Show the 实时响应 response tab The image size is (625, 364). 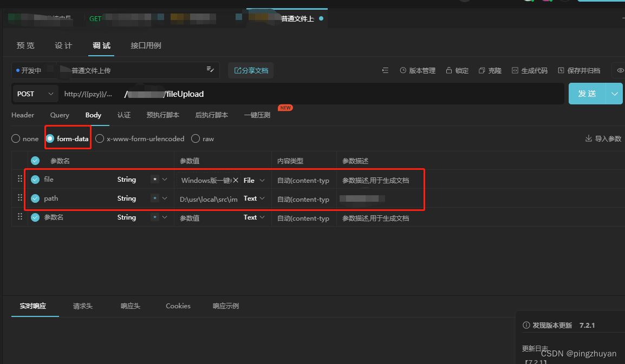(33, 306)
